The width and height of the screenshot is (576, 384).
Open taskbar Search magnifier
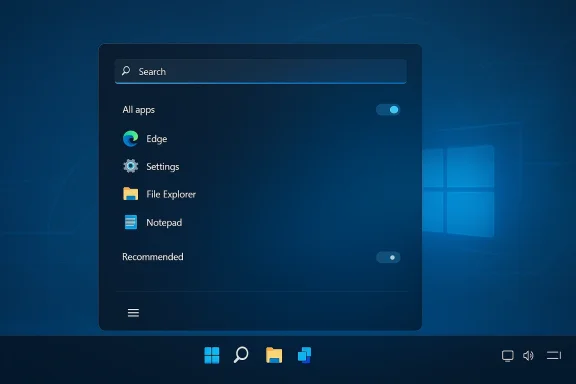pyautogui.click(x=241, y=355)
